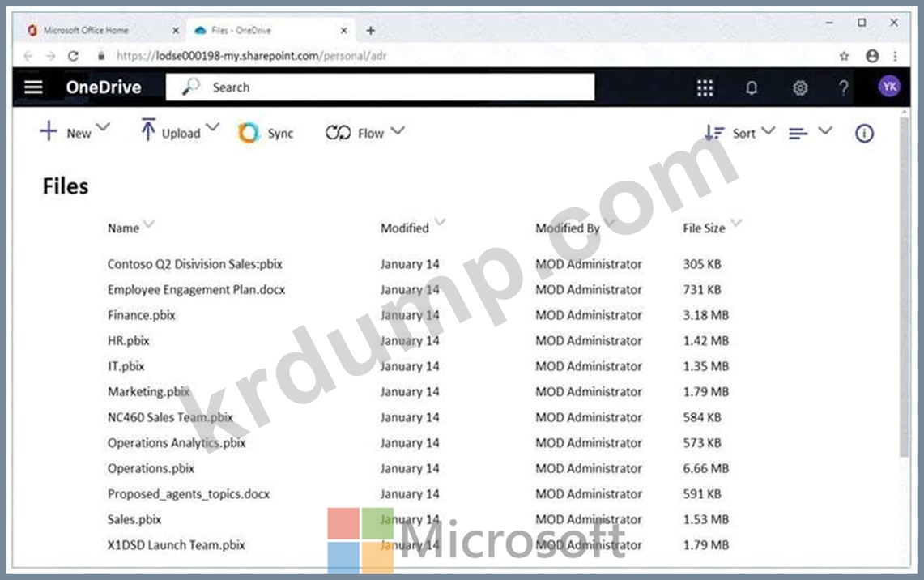Viewport: 924px width, 580px height.
Task: Open Contoso Q2 Disivision Sales file
Action: [195, 264]
